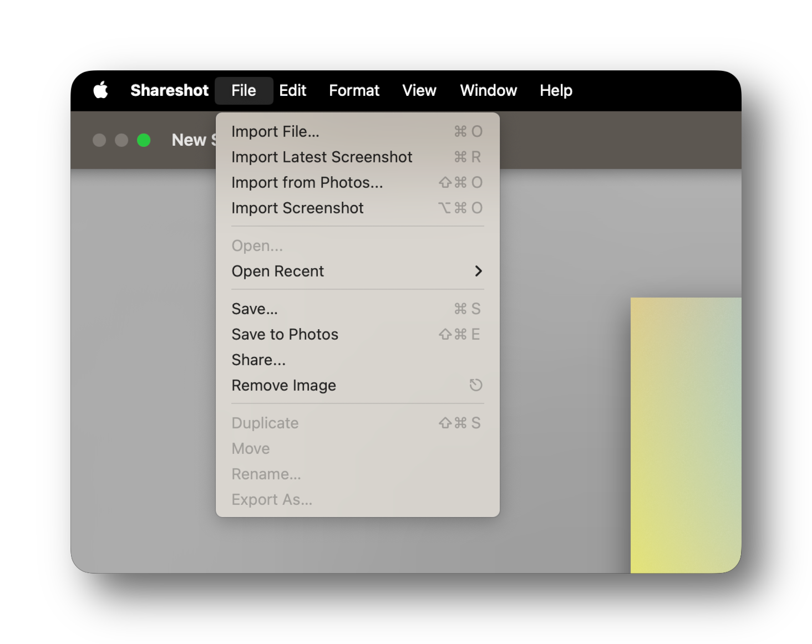Viewport: 812px width, 644px height.
Task: Click the Share menu item
Action: coord(258,360)
